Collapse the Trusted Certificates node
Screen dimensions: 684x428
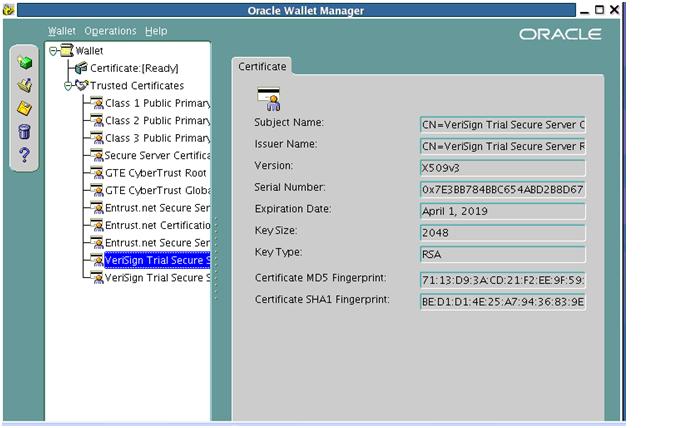click(67, 86)
